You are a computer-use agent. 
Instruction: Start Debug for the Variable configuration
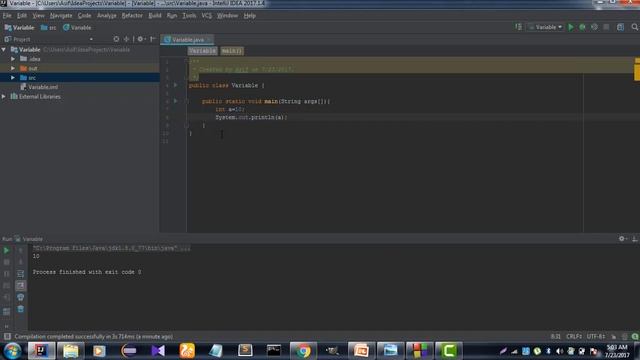coord(582,27)
